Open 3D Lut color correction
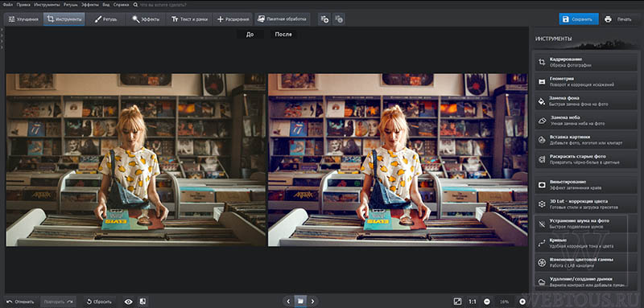 586,203
